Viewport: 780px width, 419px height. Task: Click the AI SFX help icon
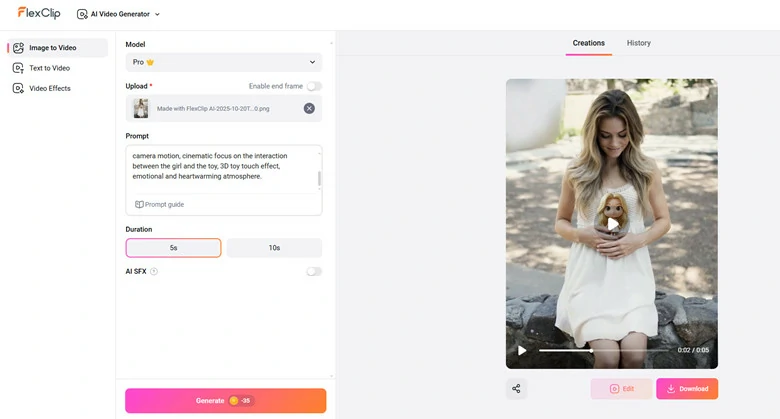154,271
